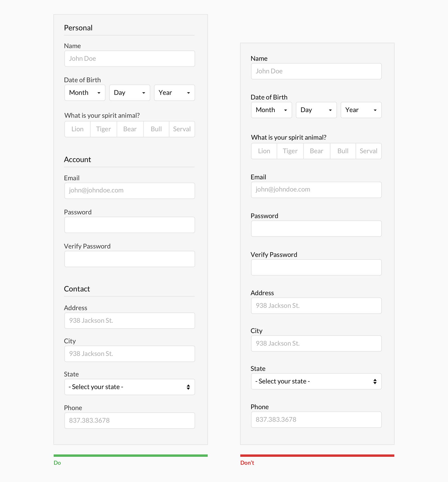Select Lion spirit animal in left form

point(77,129)
